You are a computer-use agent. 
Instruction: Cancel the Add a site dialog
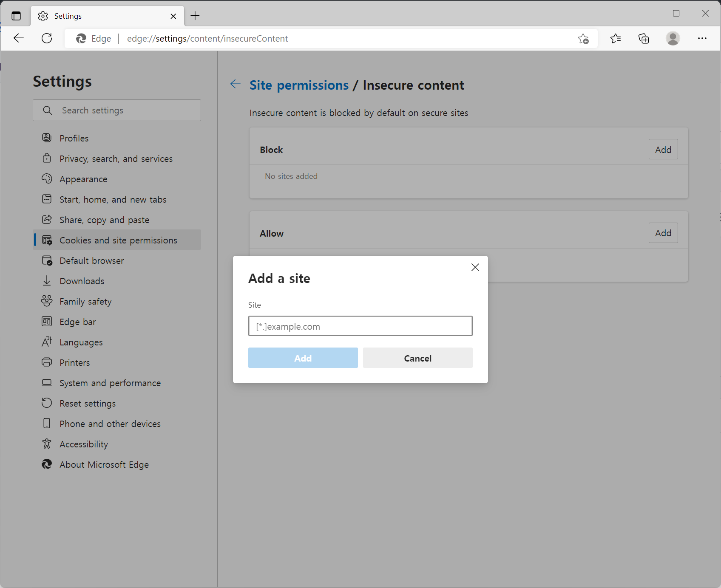(417, 358)
